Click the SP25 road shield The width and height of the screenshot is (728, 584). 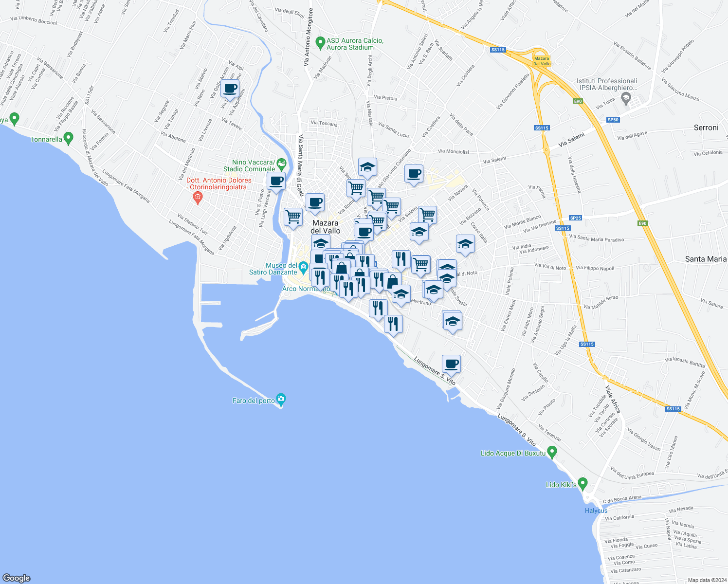(575, 218)
